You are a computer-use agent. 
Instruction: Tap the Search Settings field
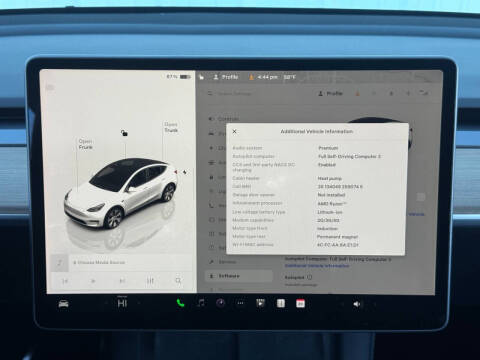230,94
